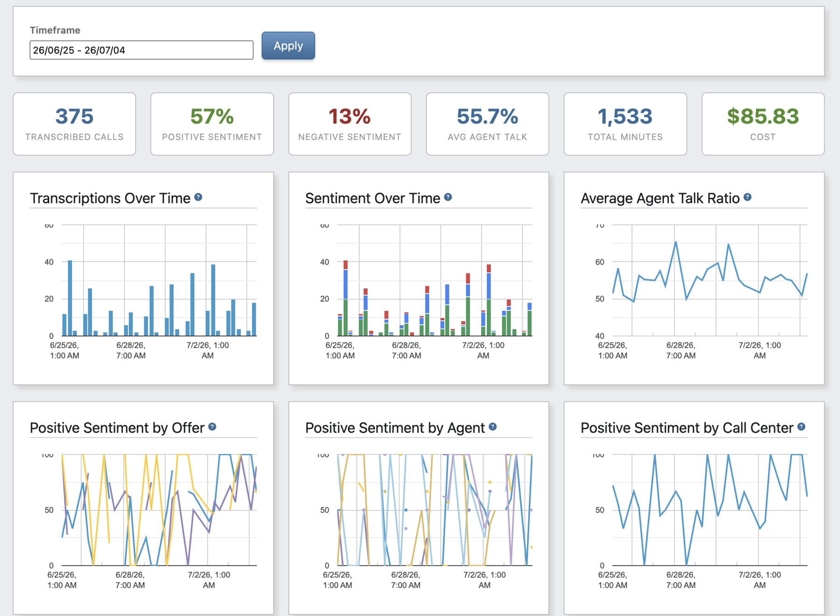Screen dimensions: 840x616
Task: Open help icon for Average Agent Talk Ratio
Action: point(748,197)
